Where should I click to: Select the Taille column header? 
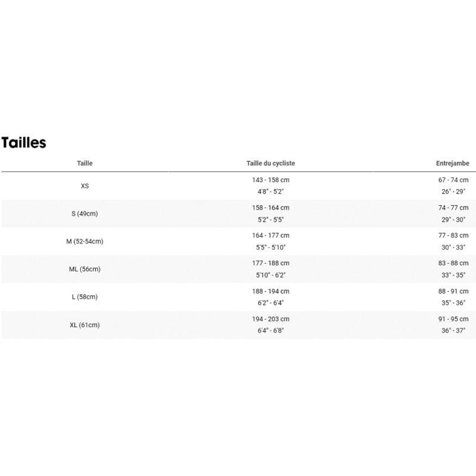85,163
